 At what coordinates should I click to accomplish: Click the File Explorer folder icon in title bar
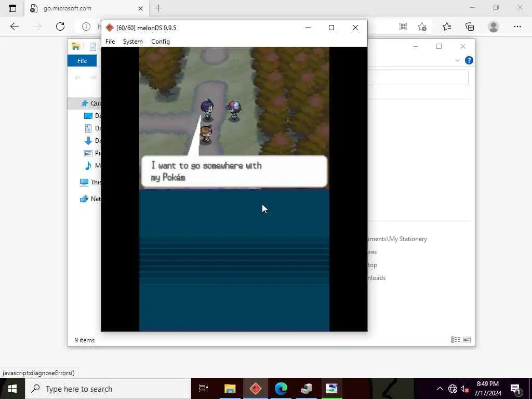(76, 46)
